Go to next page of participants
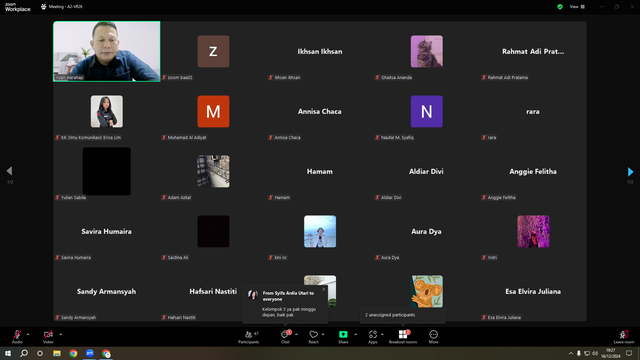Screen dimensions: 640x360 [x=630, y=171]
